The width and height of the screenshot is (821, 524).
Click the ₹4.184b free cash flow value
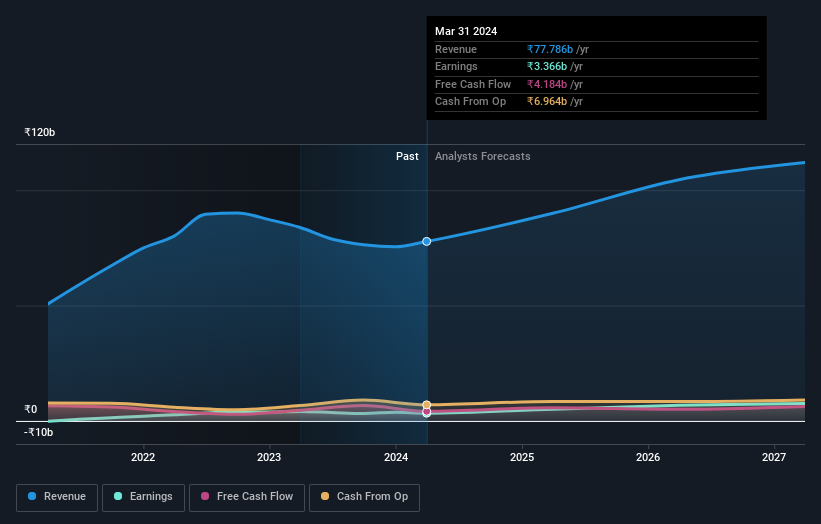tap(547, 84)
